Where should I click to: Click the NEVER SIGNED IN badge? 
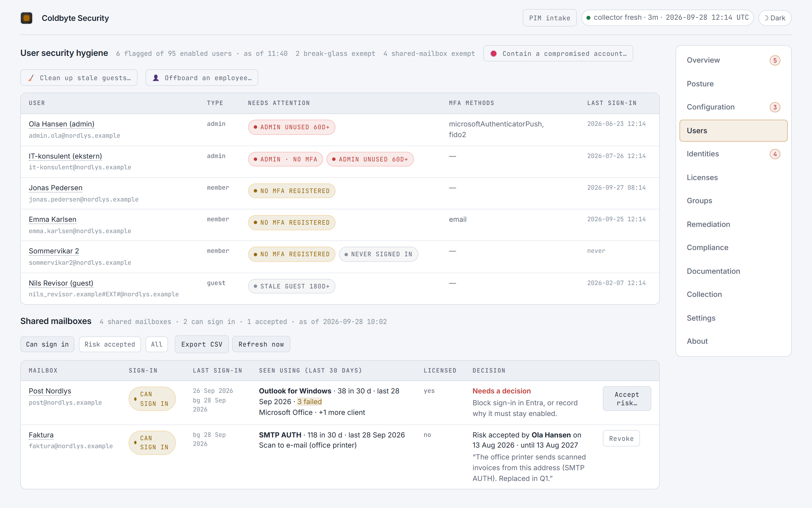[x=378, y=254]
